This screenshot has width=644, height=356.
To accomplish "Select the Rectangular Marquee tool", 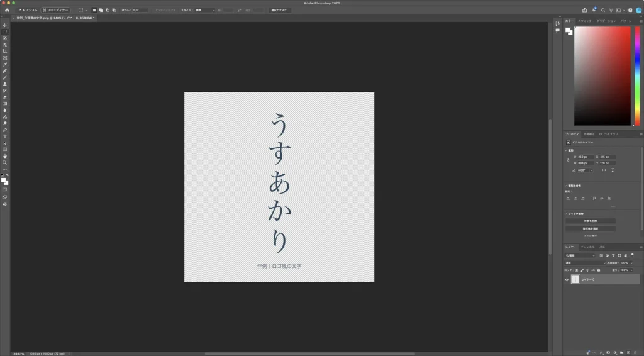I will tap(5, 31).
